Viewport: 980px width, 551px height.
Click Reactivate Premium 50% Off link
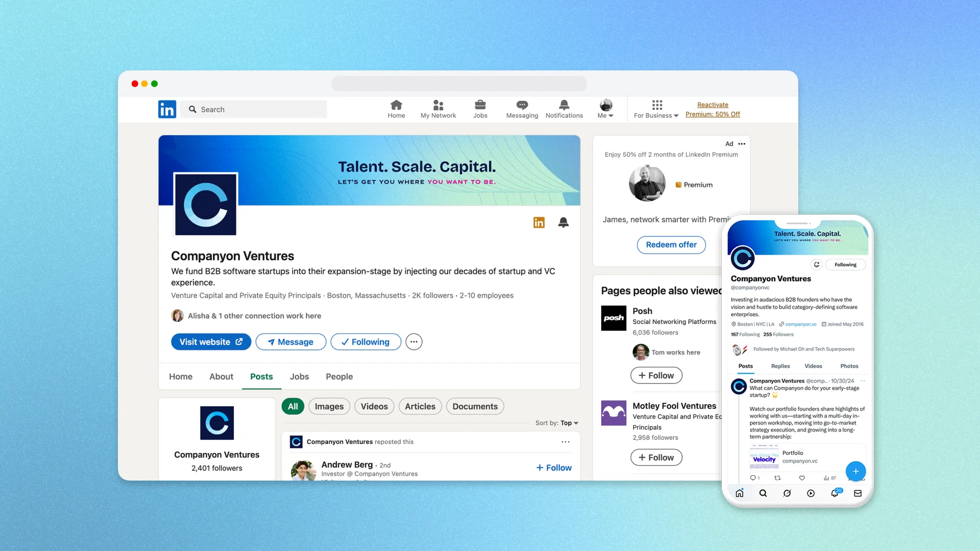(x=713, y=109)
